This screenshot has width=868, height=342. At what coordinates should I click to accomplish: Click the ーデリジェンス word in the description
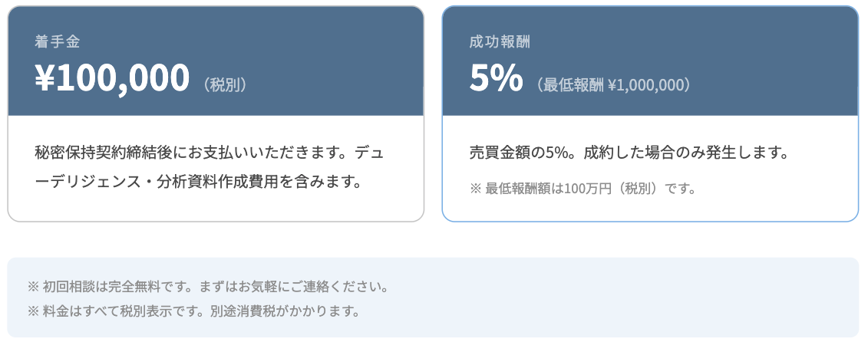click(81, 182)
